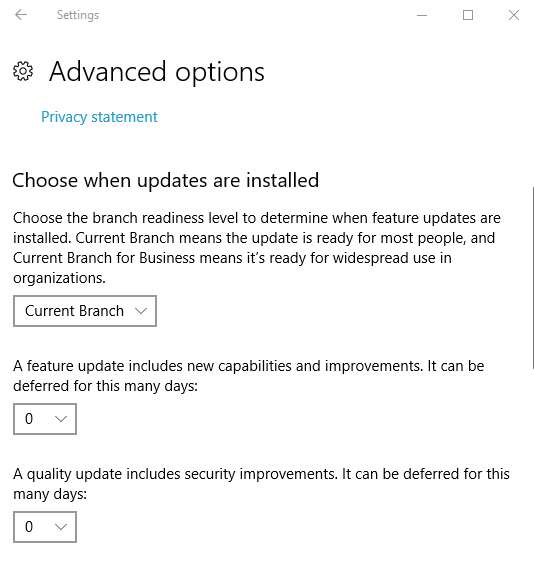
Task: Go back using the back arrow
Action: pyautogui.click(x=21, y=15)
